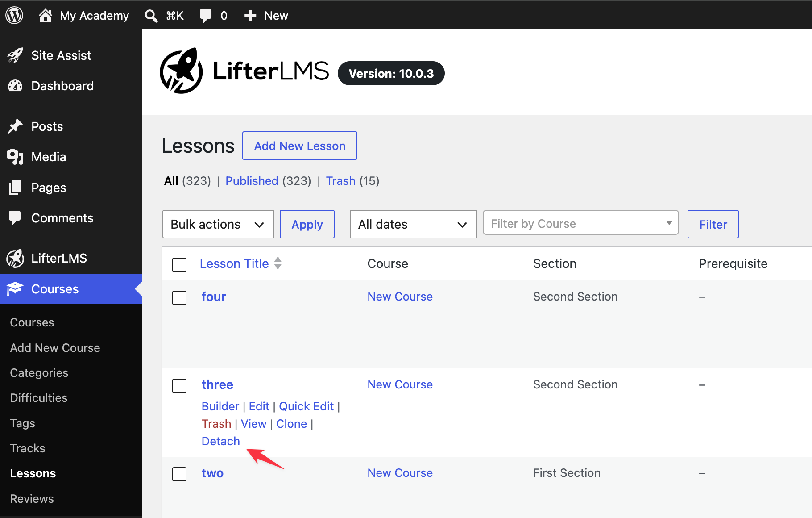Open Tracks submenu item
Image resolution: width=812 pixels, height=518 pixels.
pyautogui.click(x=28, y=448)
